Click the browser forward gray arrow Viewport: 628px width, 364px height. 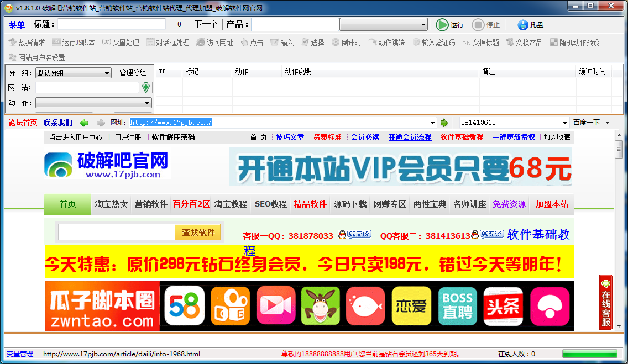(x=101, y=123)
